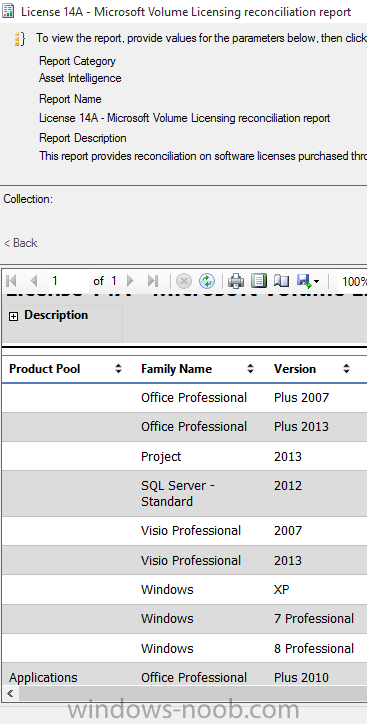Expand the Description section

(x=13, y=316)
